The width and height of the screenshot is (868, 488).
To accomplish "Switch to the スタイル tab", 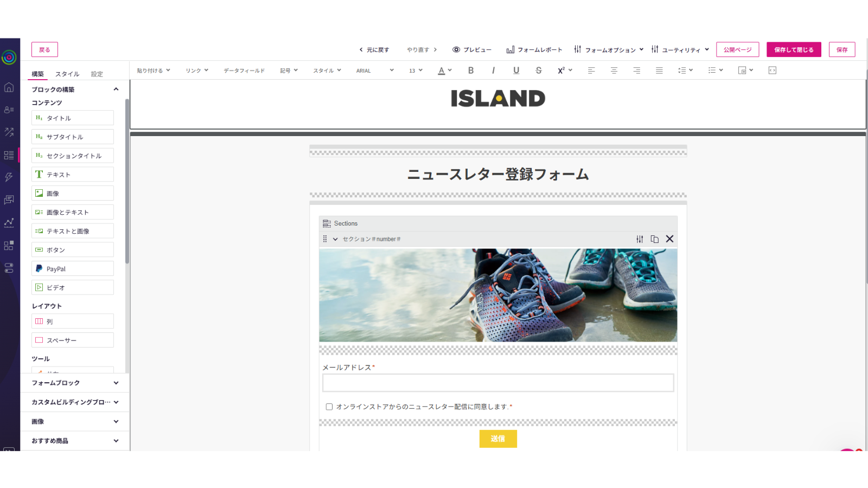I will click(x=67, y=74).
